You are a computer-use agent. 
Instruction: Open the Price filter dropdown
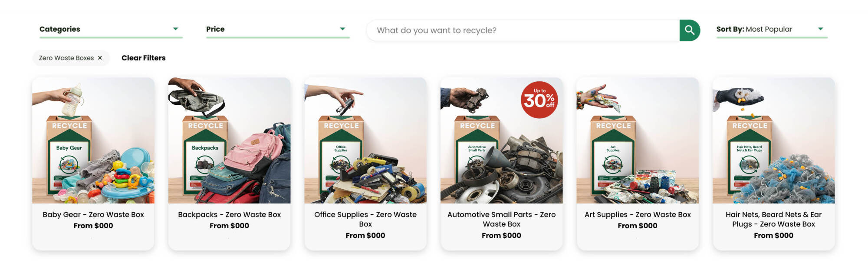tap(278, 29)
